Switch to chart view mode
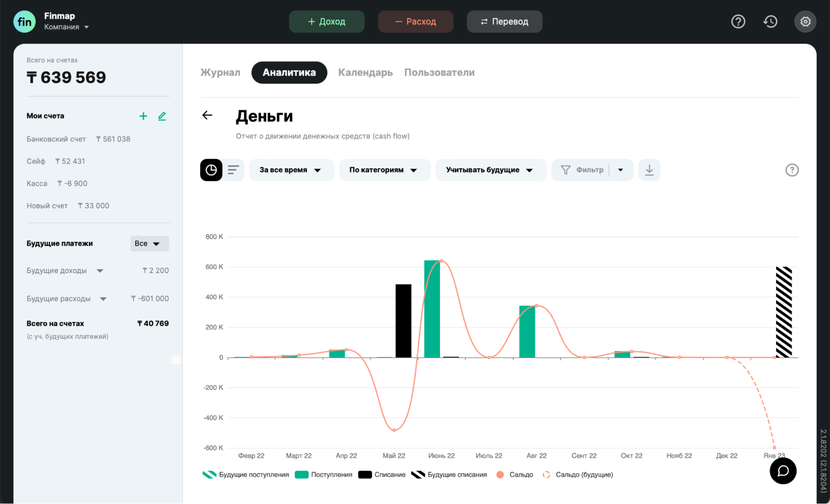The width and height of the screenshot is (830, 504). 211,170
